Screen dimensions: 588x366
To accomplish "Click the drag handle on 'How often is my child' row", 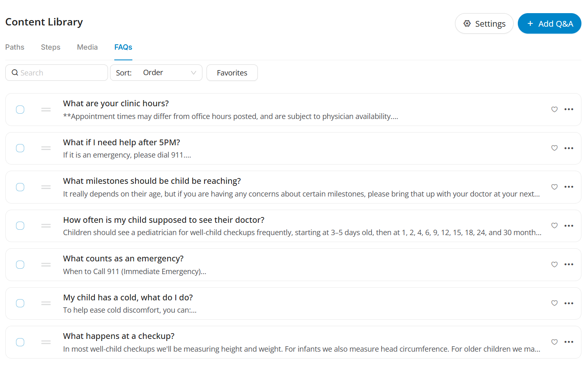I will [46, 226].
